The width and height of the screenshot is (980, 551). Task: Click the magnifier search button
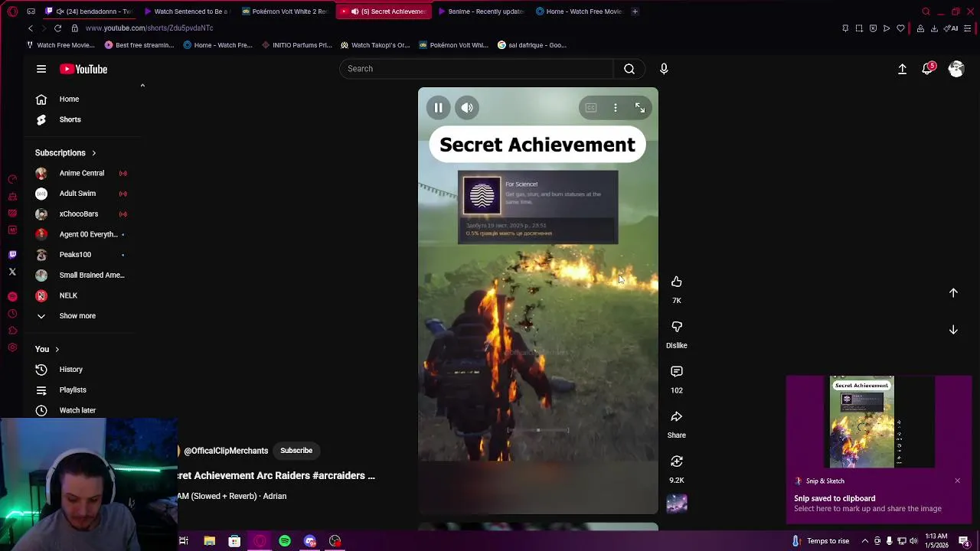pyautogui.click(x=629, y=69)
